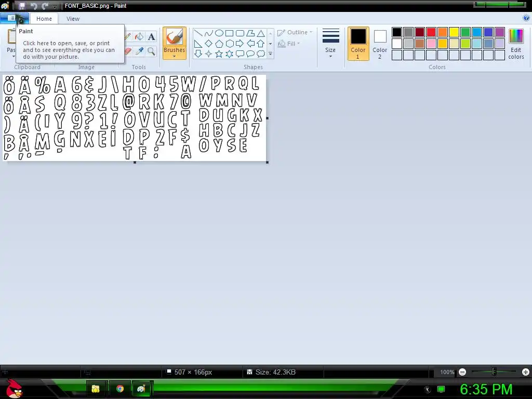
Task: Pick the Diamond shape
Action: [x=209, y=44]
